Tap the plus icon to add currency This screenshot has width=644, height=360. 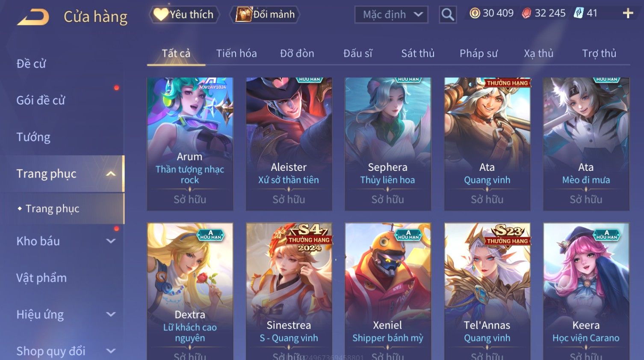pyautogui.click(x=628, y=13)
